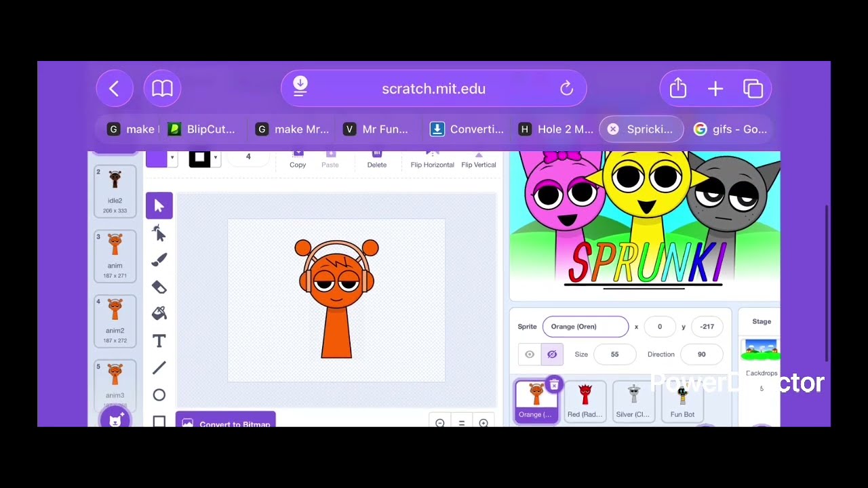The height and width of the screenshot is (488, 868).
Task: Click the page vertical scrollbar
Action: pos(827,283)
